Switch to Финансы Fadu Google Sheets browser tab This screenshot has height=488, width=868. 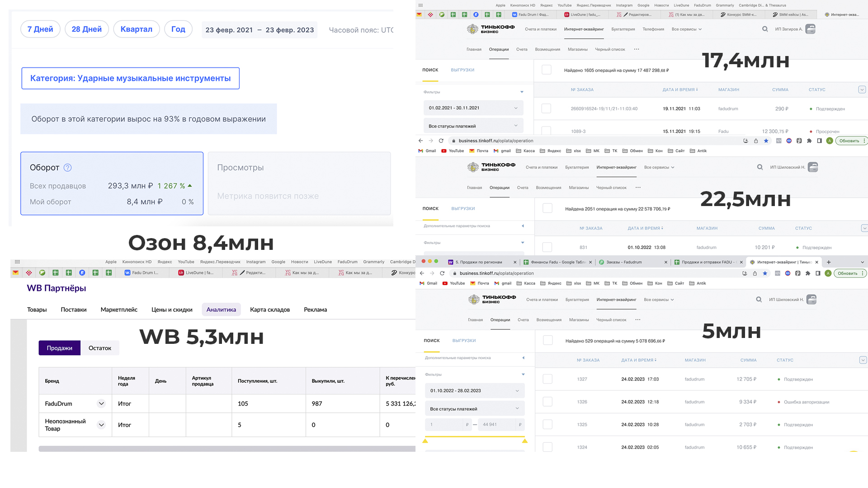(557, 262)
